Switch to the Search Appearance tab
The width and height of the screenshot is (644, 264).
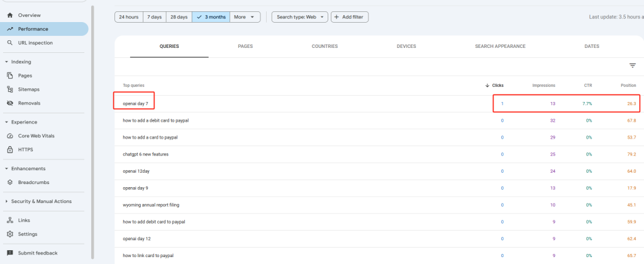coord(500,47)
